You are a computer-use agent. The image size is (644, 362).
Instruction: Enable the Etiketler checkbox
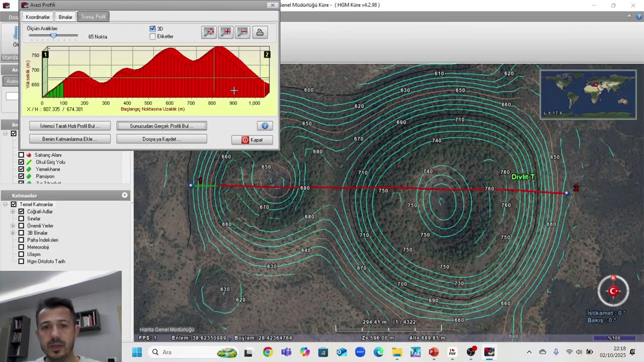[x=152, y=36]
